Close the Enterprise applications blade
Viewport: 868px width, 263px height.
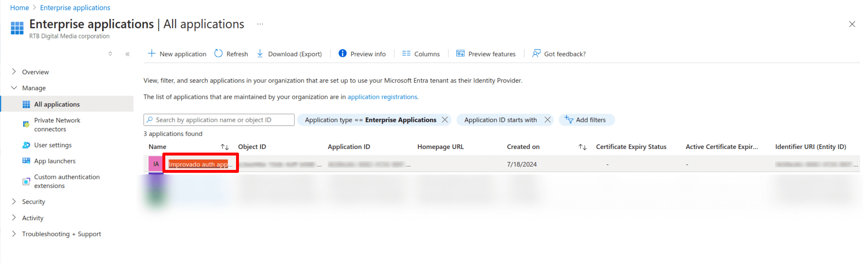[x=852, y=24]
